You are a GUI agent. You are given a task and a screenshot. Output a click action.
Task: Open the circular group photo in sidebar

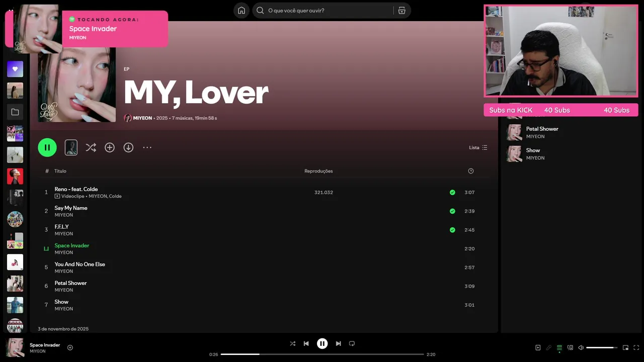coord(15,219)
